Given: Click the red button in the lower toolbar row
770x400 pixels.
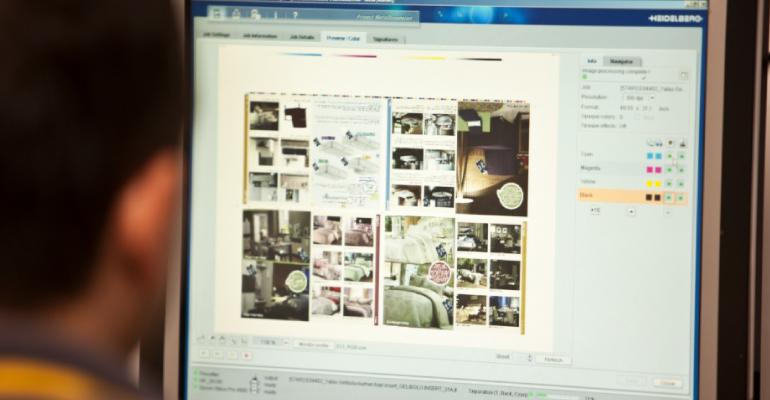Looking at the screenshot, I should [247, 355].
